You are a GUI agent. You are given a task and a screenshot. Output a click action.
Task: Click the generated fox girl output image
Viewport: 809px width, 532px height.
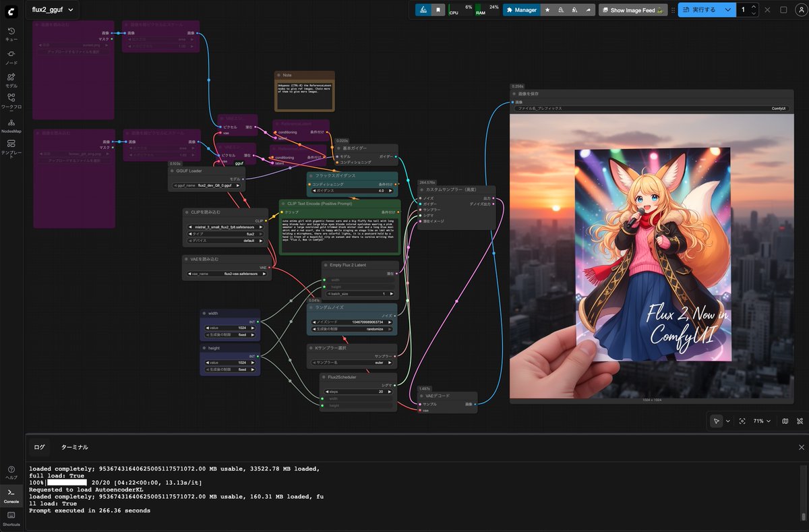tap(651, 256)
